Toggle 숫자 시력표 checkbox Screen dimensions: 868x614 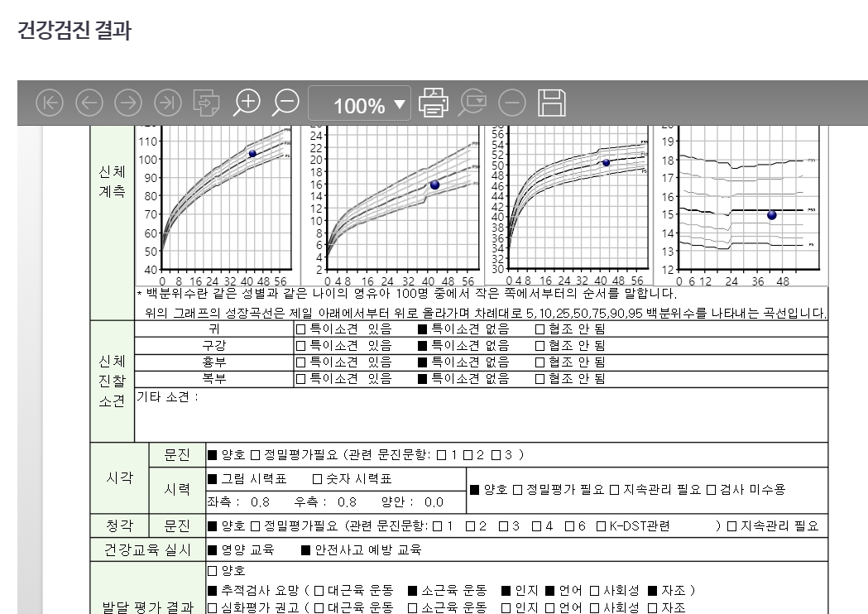tap(317, 479)
